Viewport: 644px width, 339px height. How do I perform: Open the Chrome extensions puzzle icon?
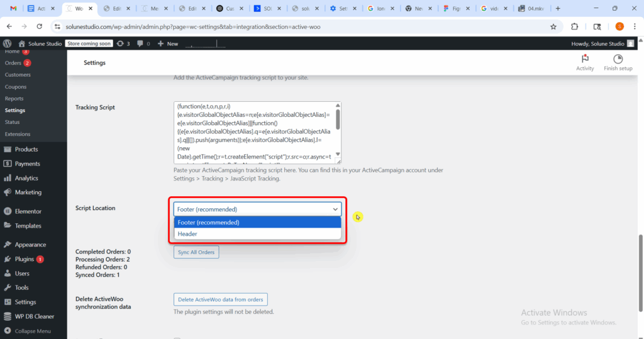(574, 26)
